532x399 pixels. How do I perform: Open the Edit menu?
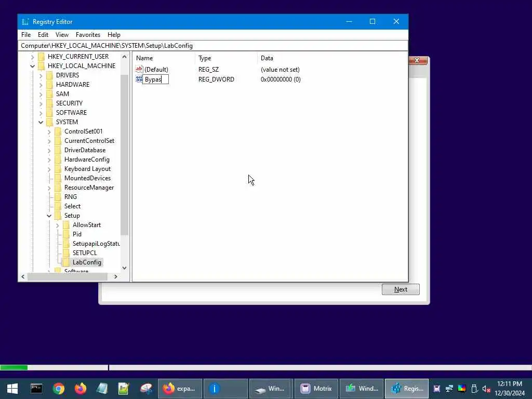click(x=43, y=35)
